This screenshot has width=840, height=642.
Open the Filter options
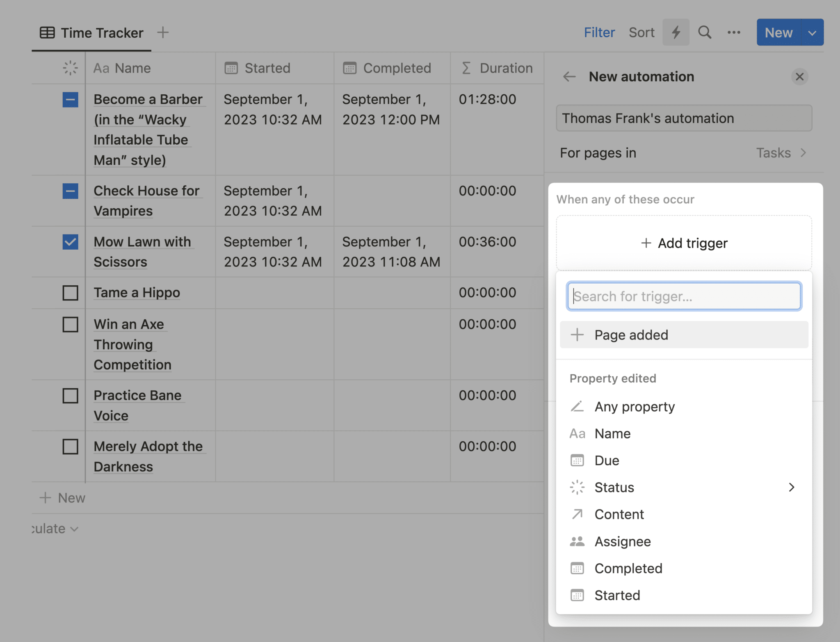pos(599,32)
